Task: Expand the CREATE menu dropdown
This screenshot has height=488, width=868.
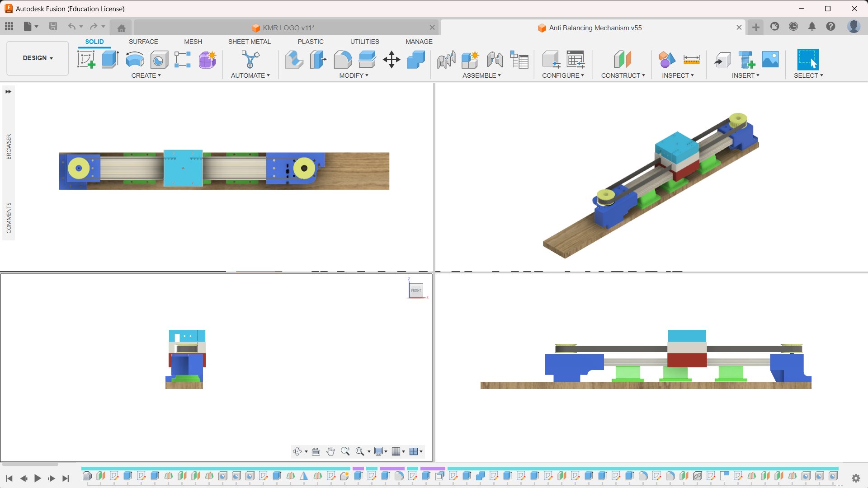Action: [146, 75]
